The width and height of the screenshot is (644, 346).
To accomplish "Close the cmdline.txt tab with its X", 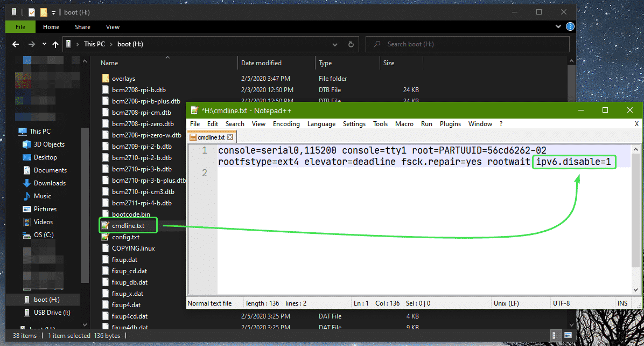I will pyautogui.click(x=230, y=137).
